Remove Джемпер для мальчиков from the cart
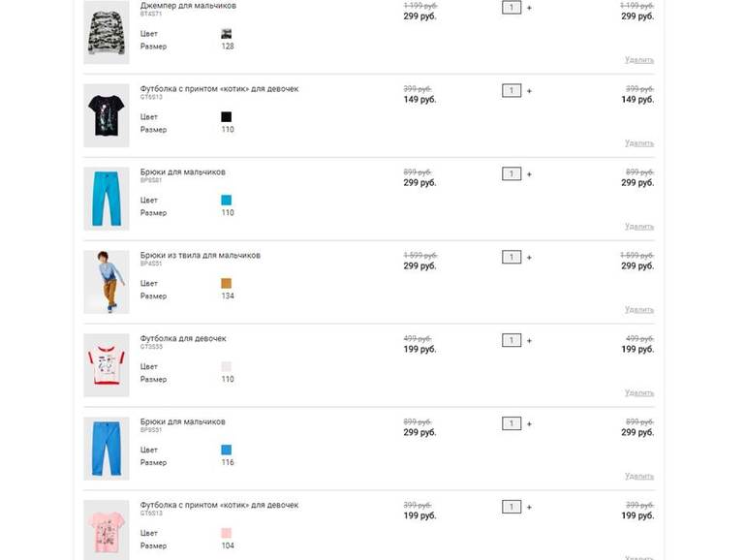Screen dimensions: 746x560 coord(638,60)
